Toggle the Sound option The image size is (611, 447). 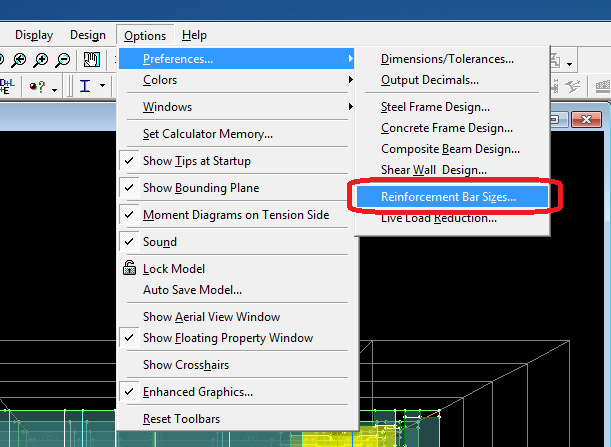pyautogui.click(x=237, y=242)
